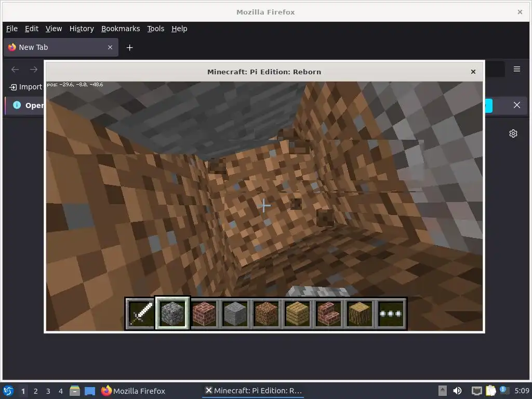Select the cobblestone block in the hotbar

click(x=172, y=314)
